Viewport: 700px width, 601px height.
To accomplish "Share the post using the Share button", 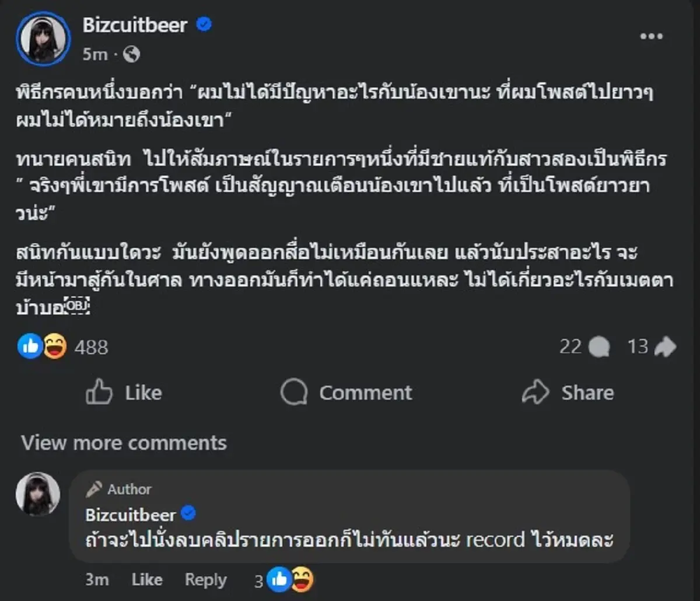I will [x=570, y=393].
